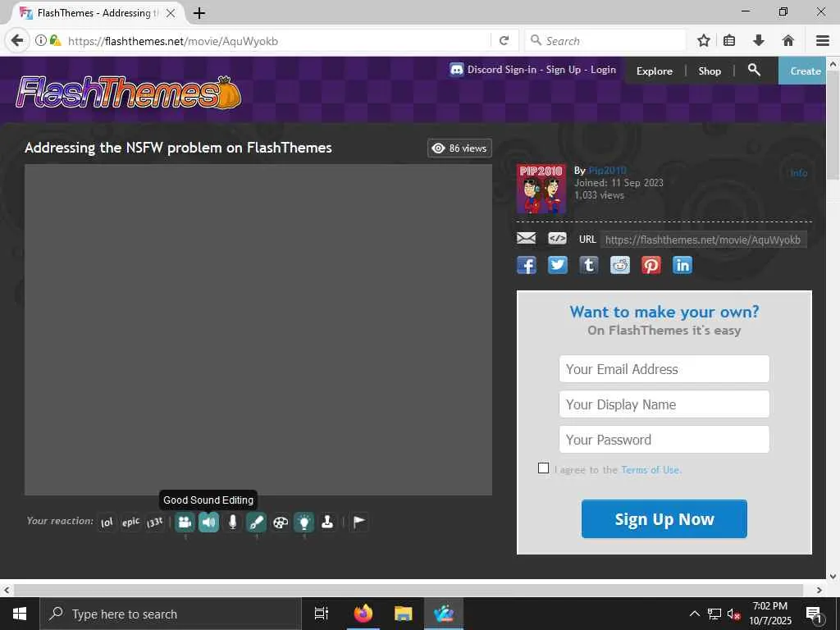Click the joystick reaction icon
Viewport: 840px width, 630px height.
point(327,522)
